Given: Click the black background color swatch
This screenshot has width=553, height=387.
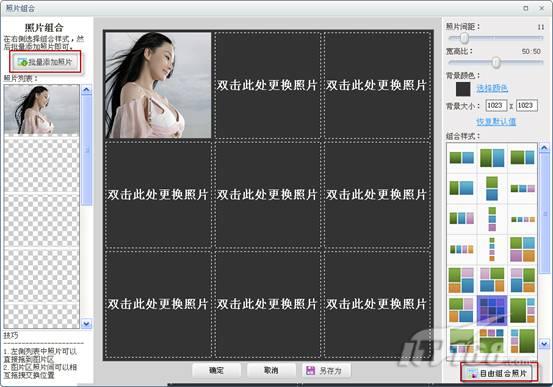Looking at the screenshot, I should point(463,89).
